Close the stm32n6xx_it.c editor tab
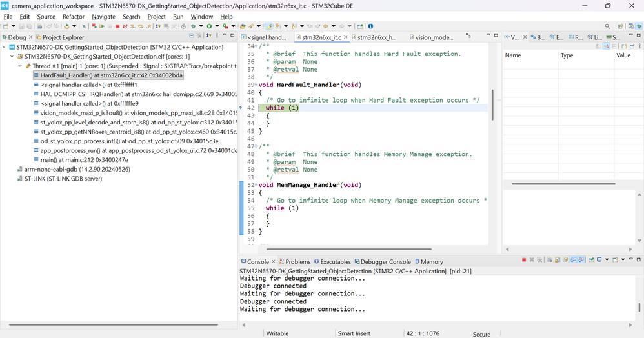644x338 pixels. tap(346, 37)
